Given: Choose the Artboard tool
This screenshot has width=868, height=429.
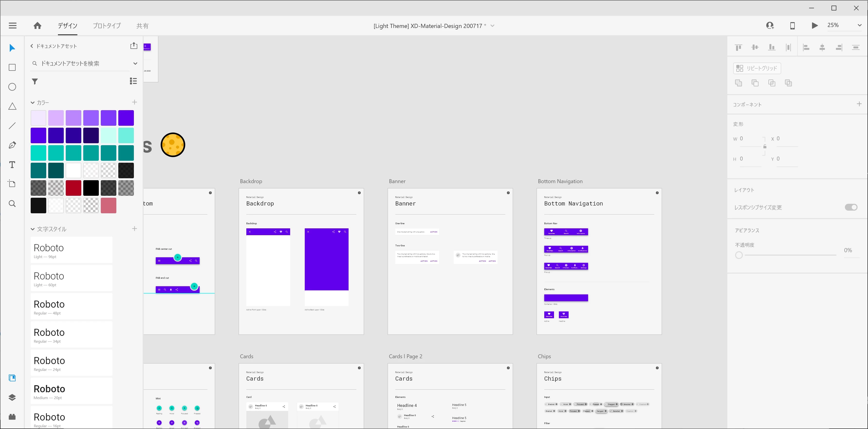Looking at the screenshot, I should (12, 184).
